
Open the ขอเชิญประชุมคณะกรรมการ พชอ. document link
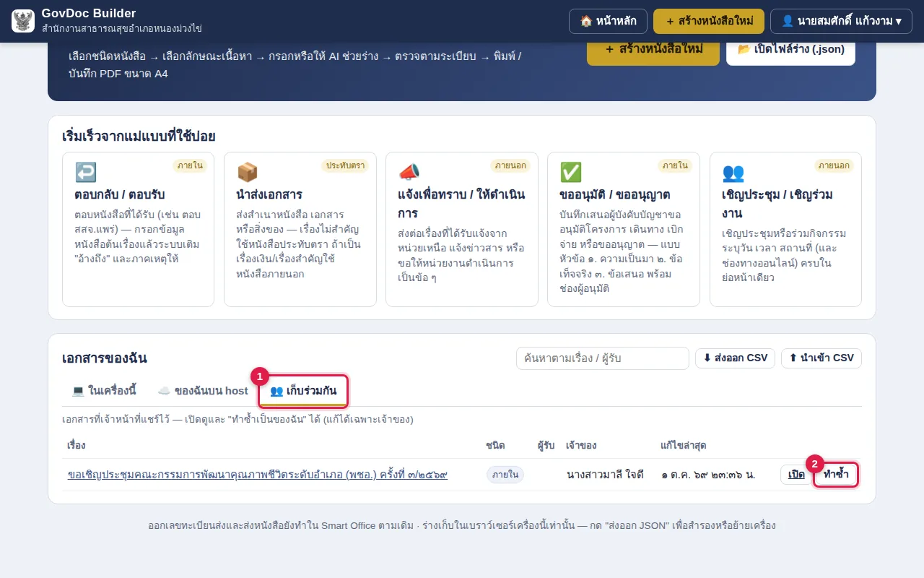click(258, 475)
